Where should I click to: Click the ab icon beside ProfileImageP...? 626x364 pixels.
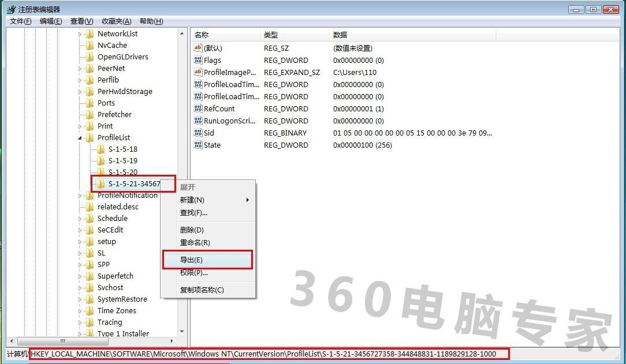coord(199,72)
